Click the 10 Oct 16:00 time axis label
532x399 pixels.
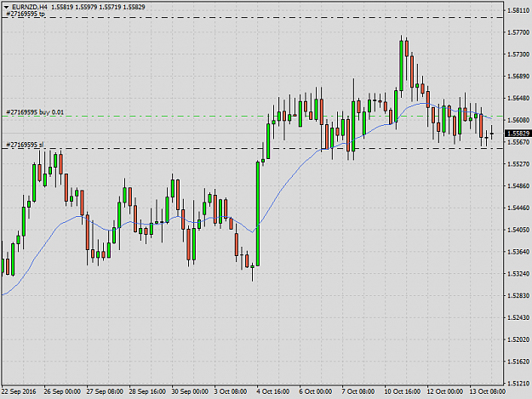403,391
